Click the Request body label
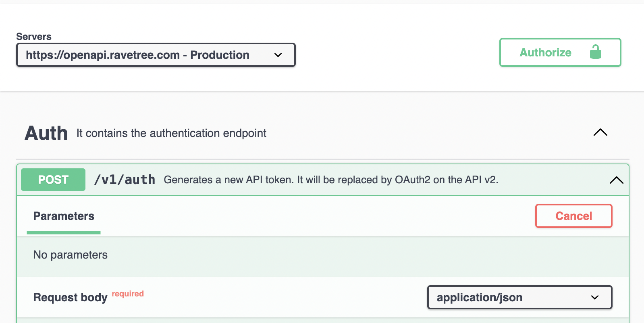644x323 pixels. [70, 298]
